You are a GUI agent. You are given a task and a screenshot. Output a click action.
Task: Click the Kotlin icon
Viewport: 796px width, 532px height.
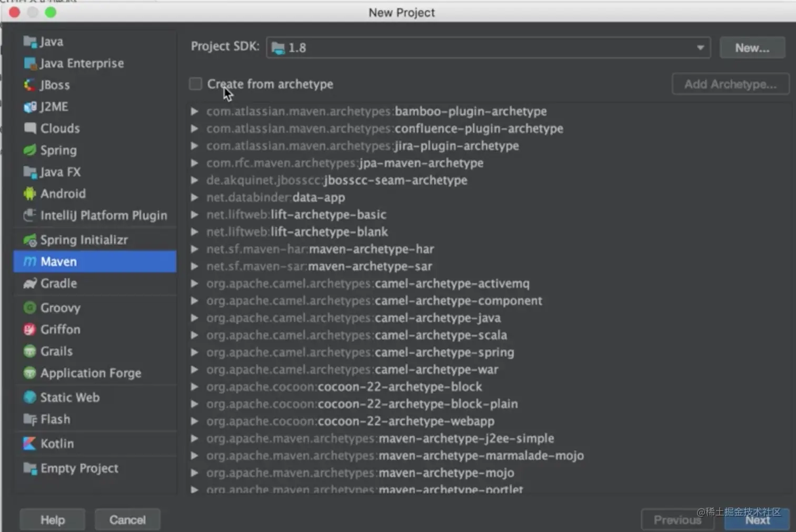click(x=30, y=444)
